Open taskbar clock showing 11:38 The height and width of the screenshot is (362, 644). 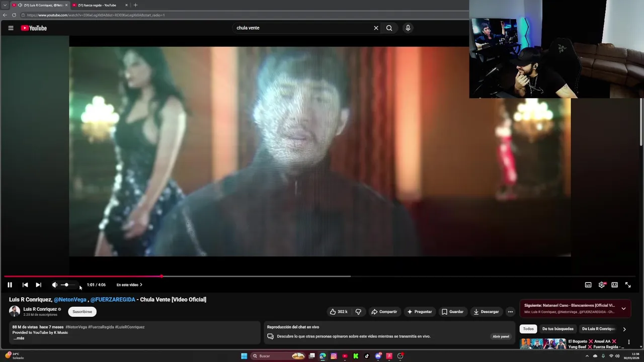tap(632, 356)
